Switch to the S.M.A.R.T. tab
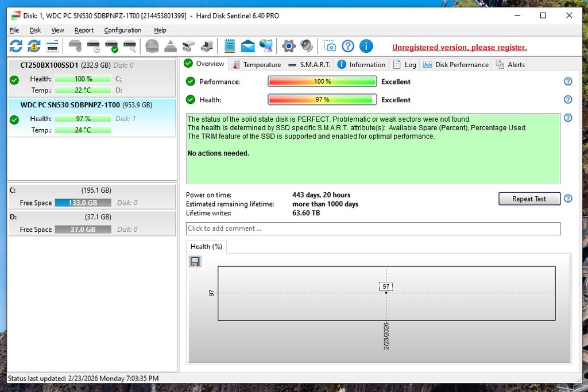 pyautogui.click(x=310, y=65)
